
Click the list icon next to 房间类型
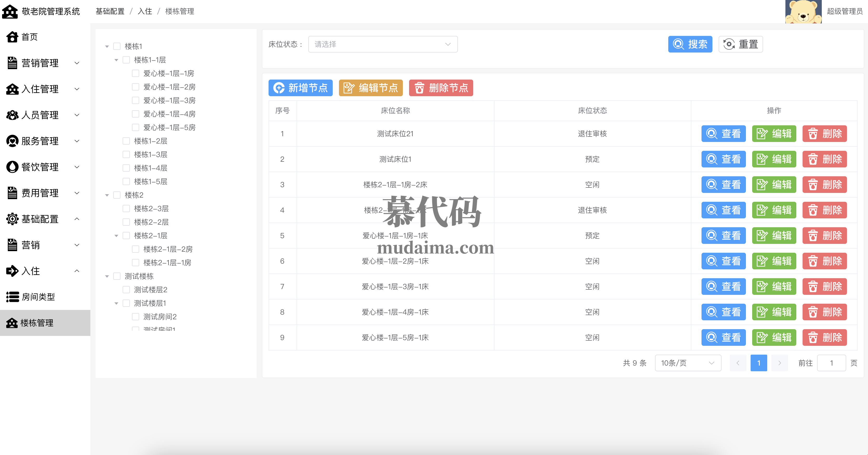pos(12,297)
